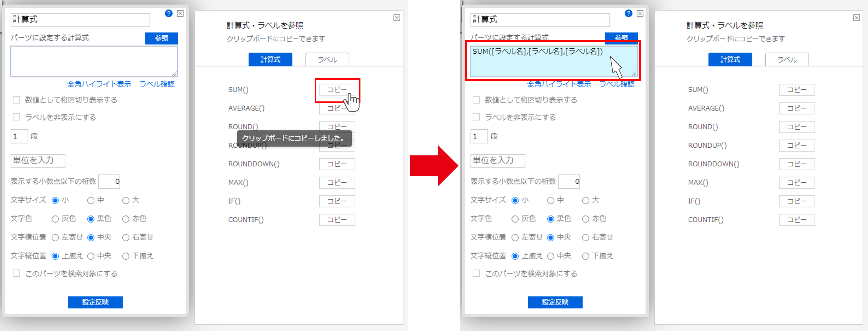868x331 pixels.
Task: Copy AVERAGE() in left reference panel
Action: click(x=337, y=108)
